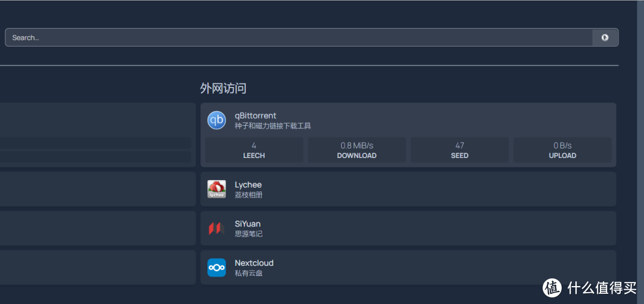Click the qBittorrent app icon
Viewport: 644px width, 304px height.
coord(216,120)
